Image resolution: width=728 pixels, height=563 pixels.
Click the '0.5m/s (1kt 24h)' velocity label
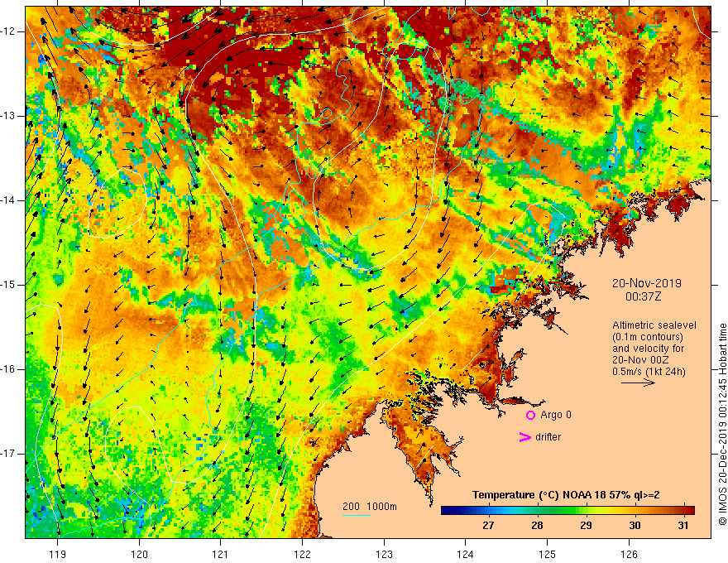pyautogui.click(x=648, y=372)
